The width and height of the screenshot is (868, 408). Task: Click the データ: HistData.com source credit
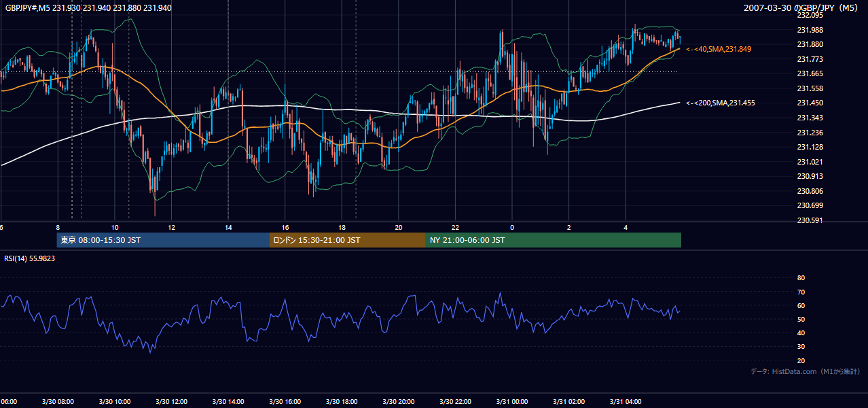pyautogui.click(x=805, y=371)
